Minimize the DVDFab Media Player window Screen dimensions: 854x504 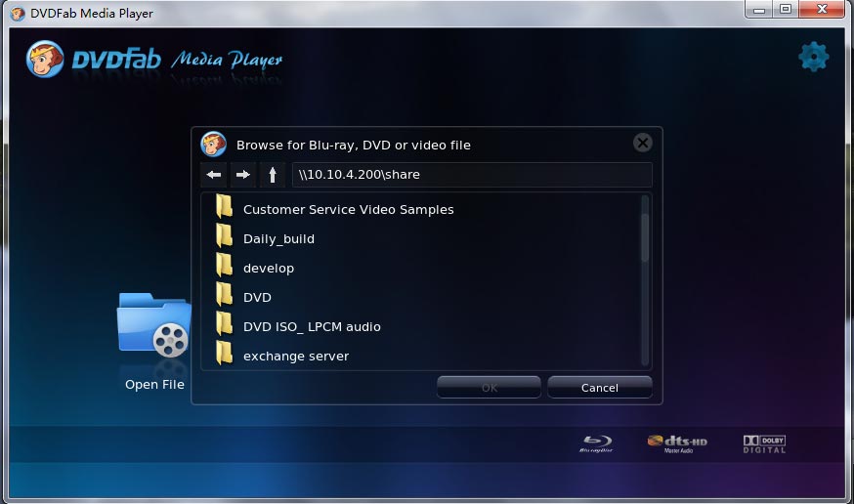point(759,9)
